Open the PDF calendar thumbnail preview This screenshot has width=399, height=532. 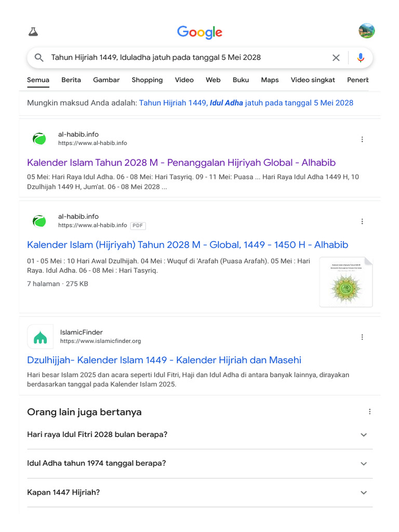(x=346, y=282)
